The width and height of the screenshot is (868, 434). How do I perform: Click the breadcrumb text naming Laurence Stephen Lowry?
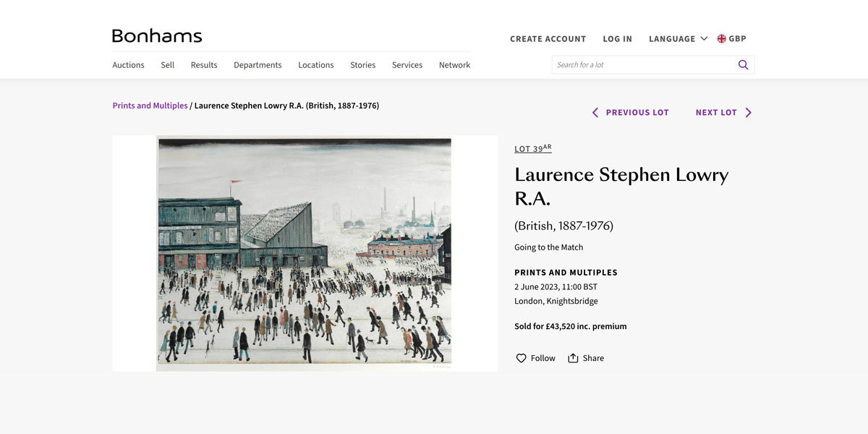point(286,106)
